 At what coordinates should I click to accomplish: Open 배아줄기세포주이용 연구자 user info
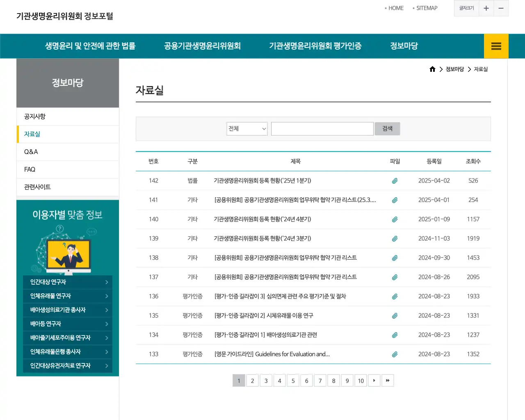point(68,338)
